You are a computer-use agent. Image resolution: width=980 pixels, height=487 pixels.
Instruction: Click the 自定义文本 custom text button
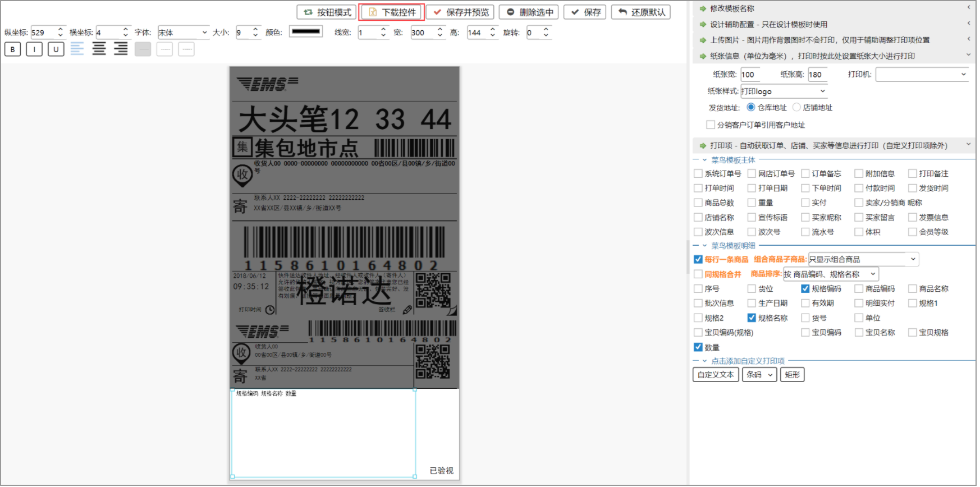(x=716, y=375)
